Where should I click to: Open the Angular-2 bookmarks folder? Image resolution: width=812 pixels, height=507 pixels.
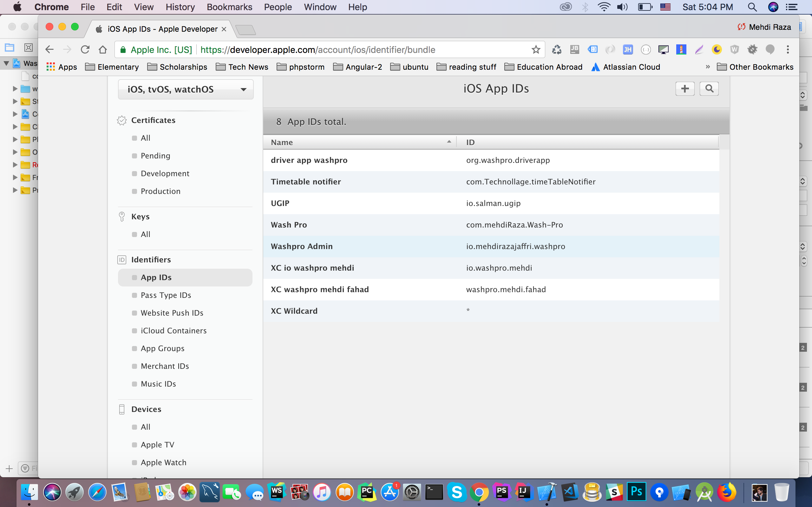(358, 67)
